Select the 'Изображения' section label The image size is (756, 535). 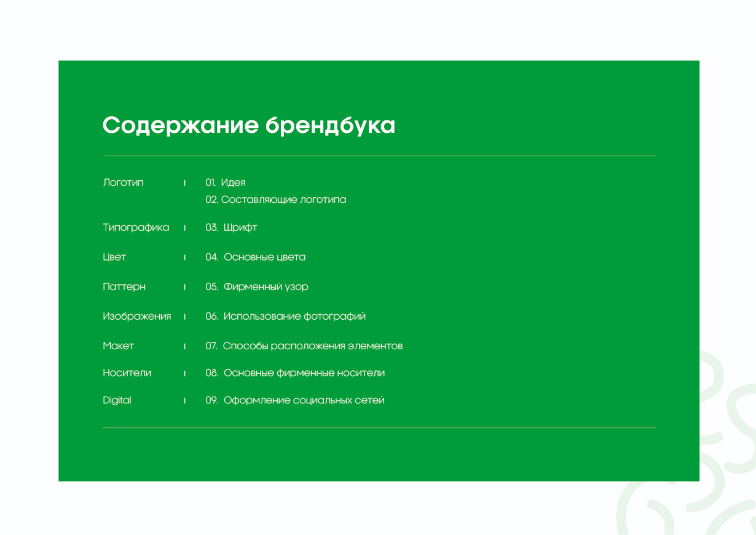click(137, 316)
